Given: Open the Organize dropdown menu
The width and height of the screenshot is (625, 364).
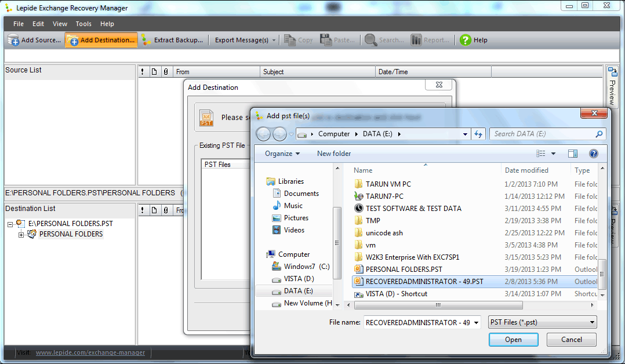Looking at the screenshot, I should [282, 154].
